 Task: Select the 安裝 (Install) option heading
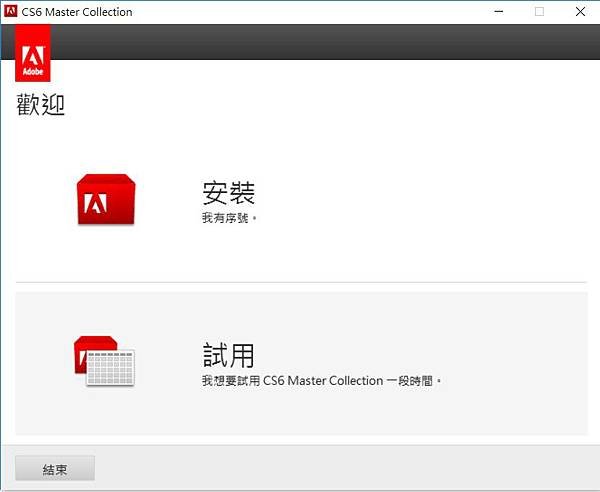[228, 193]
